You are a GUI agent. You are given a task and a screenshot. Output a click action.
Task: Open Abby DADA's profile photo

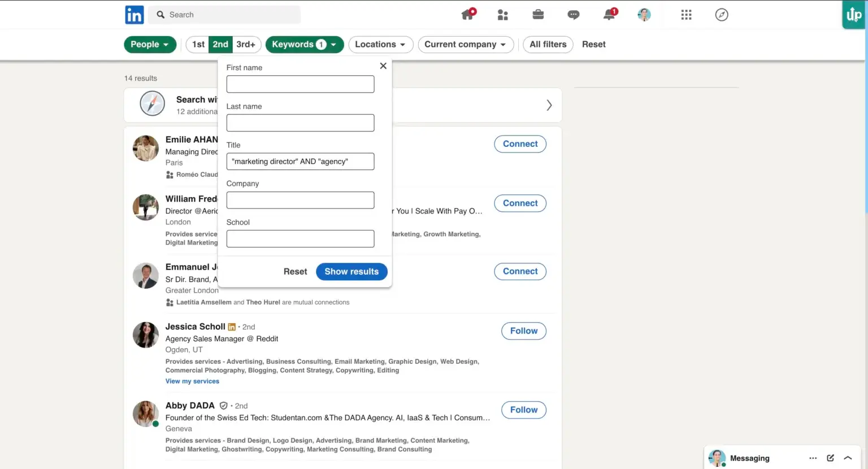(146, 414)
